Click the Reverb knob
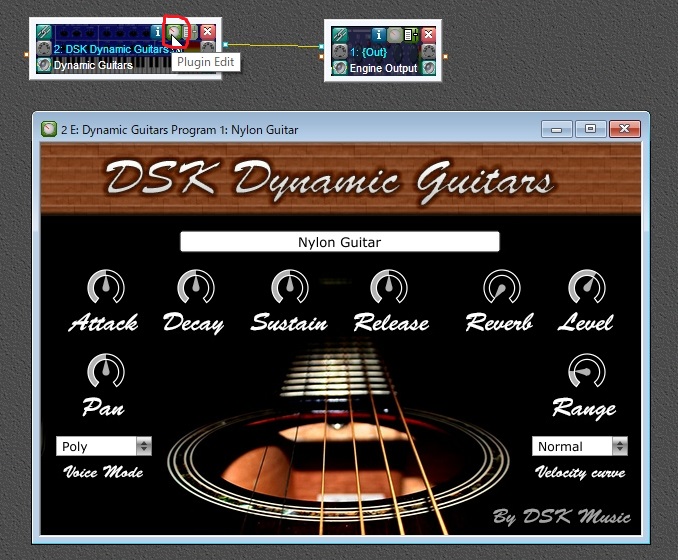The image size is (678, 560). pyautogui.click(x=502, y=287)
